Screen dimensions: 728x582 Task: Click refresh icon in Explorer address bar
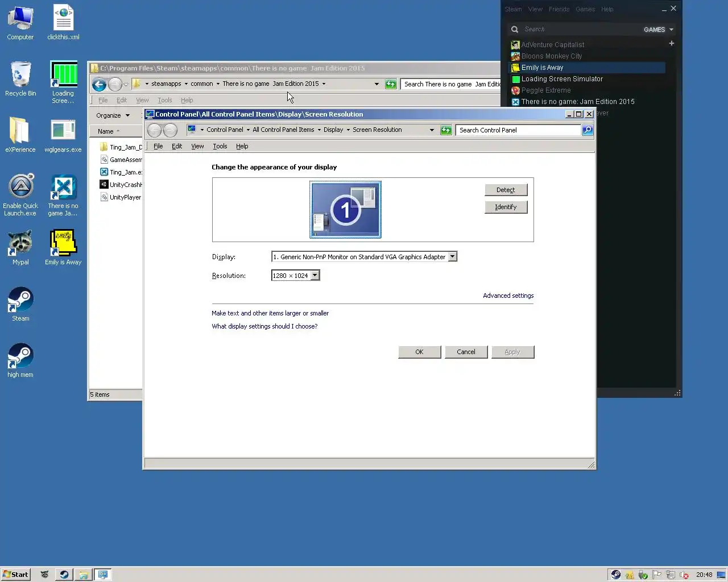(x=391, y=84)
